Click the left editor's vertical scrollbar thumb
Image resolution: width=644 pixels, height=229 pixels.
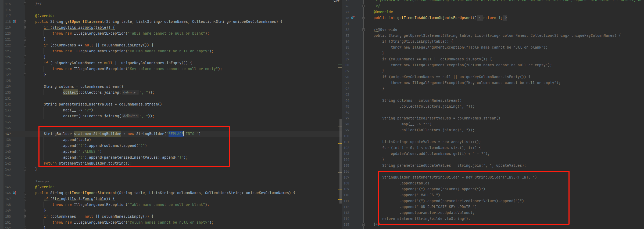[341, 161]
